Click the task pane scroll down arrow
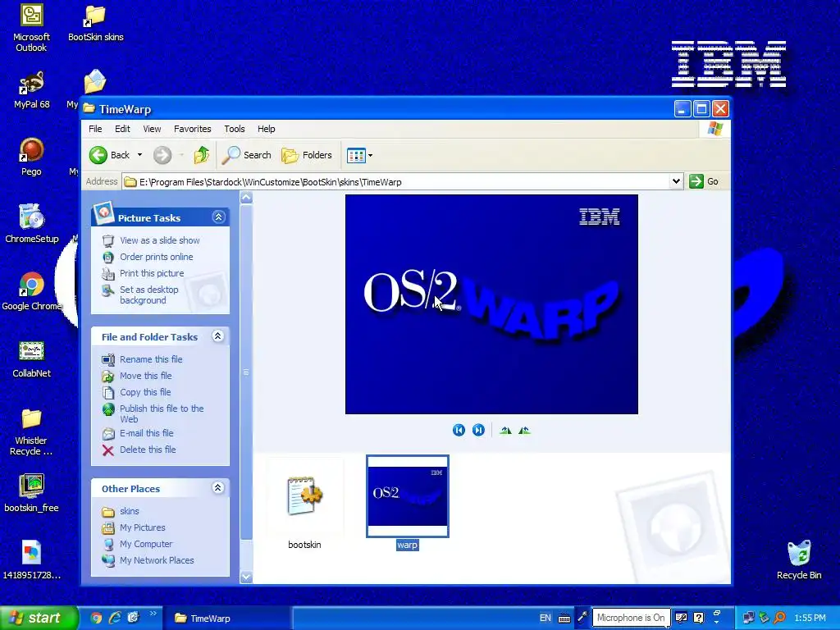840x630 pixels. click(246, 577)
